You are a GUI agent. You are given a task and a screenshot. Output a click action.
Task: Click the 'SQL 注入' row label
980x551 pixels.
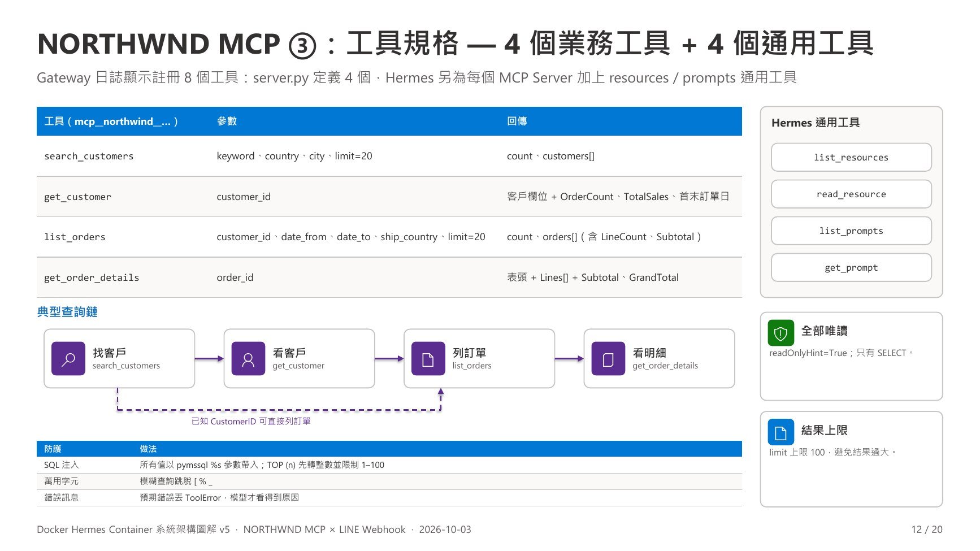61,465
